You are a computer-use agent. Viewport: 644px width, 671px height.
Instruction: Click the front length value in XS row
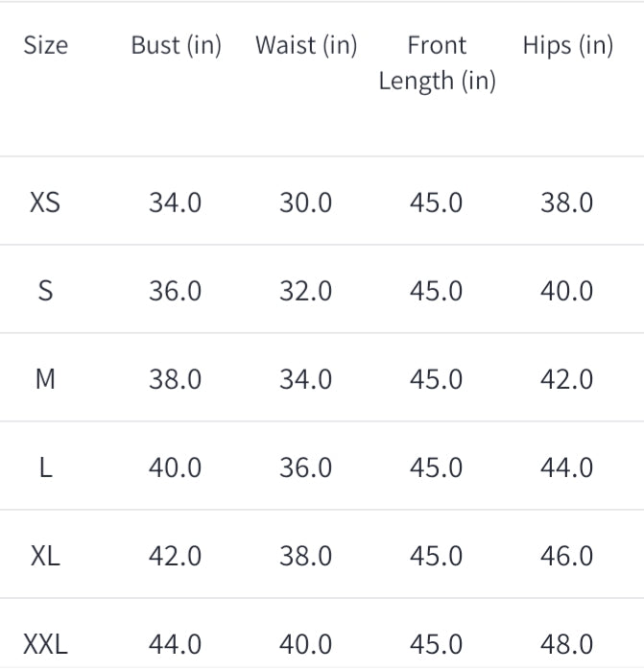(436, 203)
